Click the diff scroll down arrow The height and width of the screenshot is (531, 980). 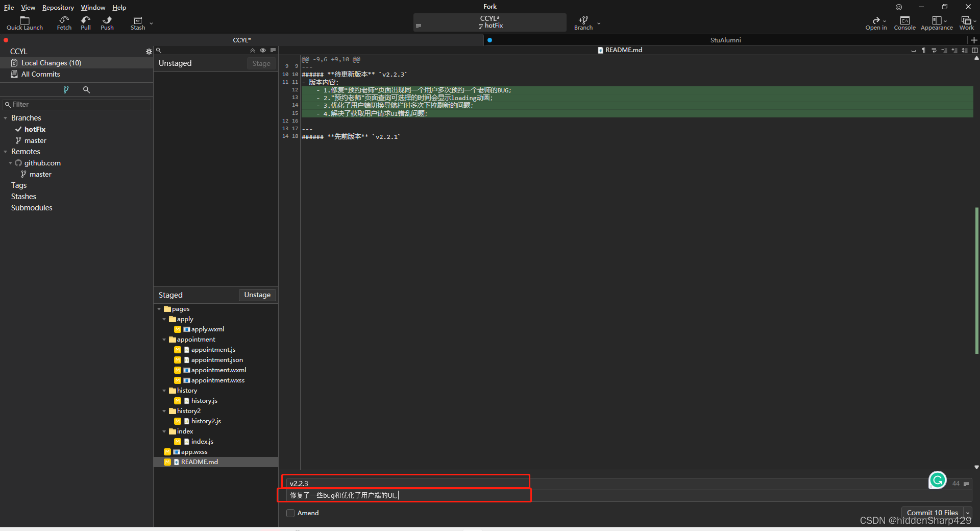976,467
